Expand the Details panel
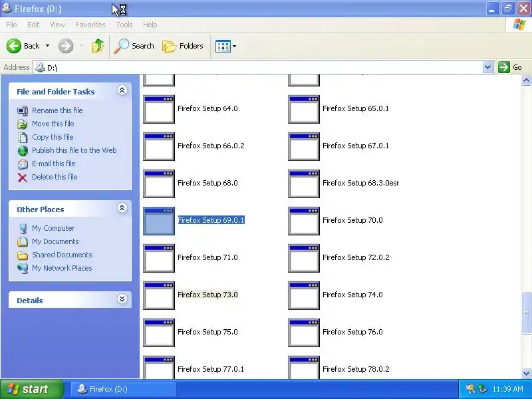Viewport: 532px width, 399px height. [x=122, y=299]
